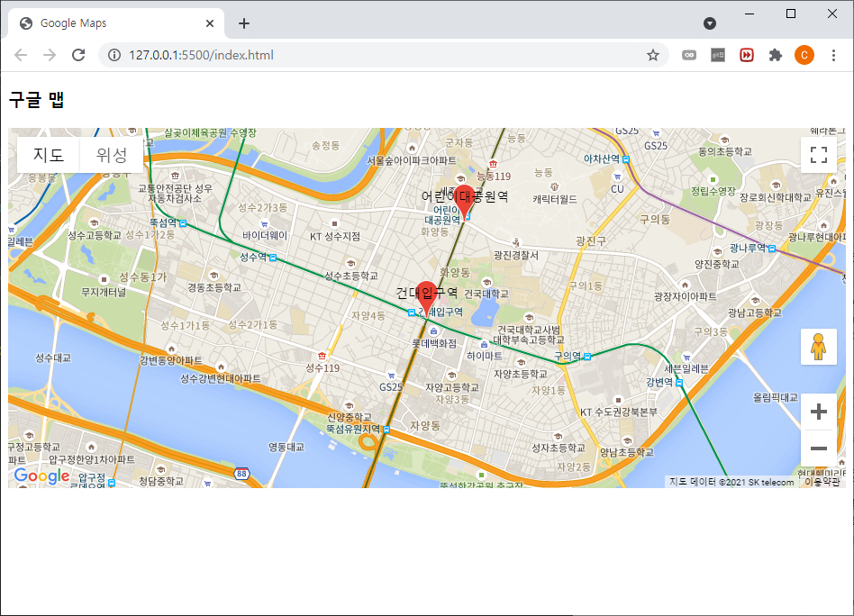The height and width of the screenshot is (616, 854).
Task: Open the tab search dropdown arrow
Action: [710, 23]
